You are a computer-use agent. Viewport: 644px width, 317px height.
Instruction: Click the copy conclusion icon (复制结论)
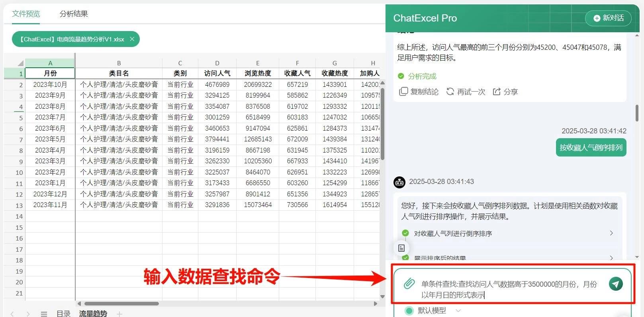tap(403, 92)
